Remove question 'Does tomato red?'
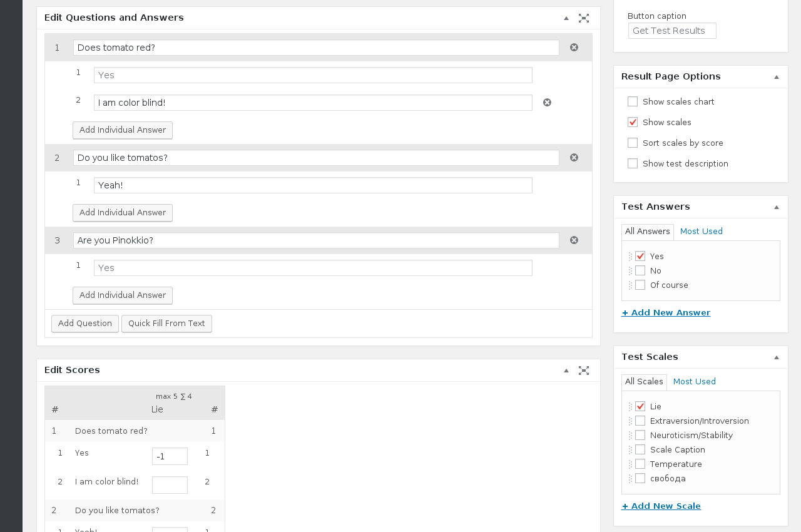The width and height of the screenshot is (801, 532). [x=574, y=48]
